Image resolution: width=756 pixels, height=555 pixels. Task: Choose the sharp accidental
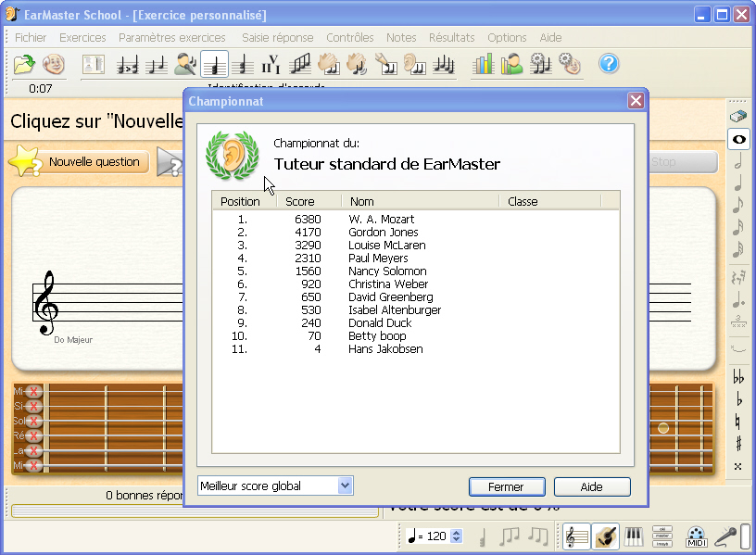point(738,443)
